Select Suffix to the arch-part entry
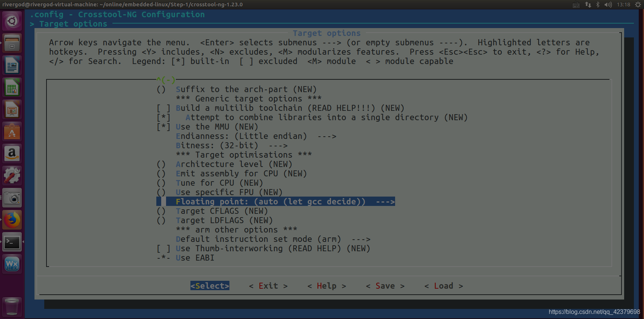 [x=237, y=89]
